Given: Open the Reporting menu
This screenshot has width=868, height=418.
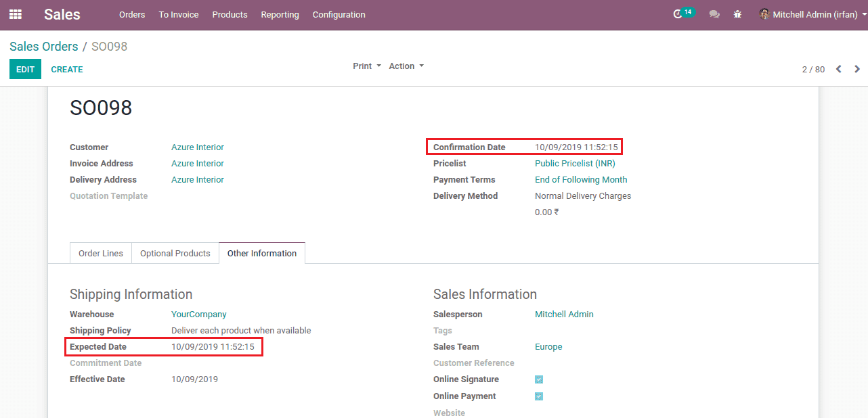Looking at the screenshot, I should pos(280,14).
